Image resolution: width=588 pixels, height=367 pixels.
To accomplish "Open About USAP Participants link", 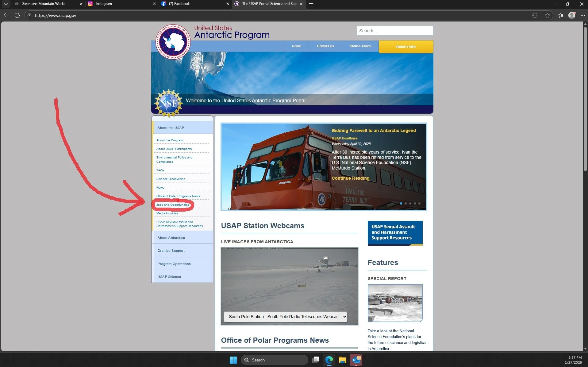I will coord(174,149).
